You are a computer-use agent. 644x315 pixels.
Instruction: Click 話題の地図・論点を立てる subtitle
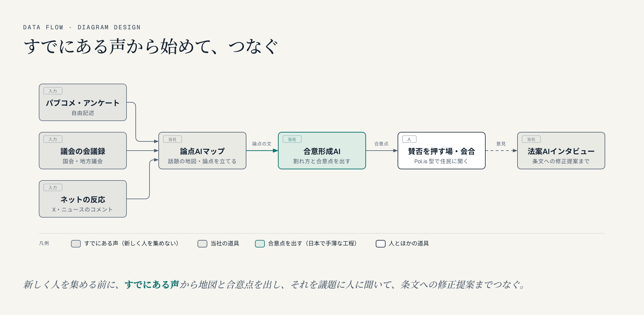[x=202, y=161]
